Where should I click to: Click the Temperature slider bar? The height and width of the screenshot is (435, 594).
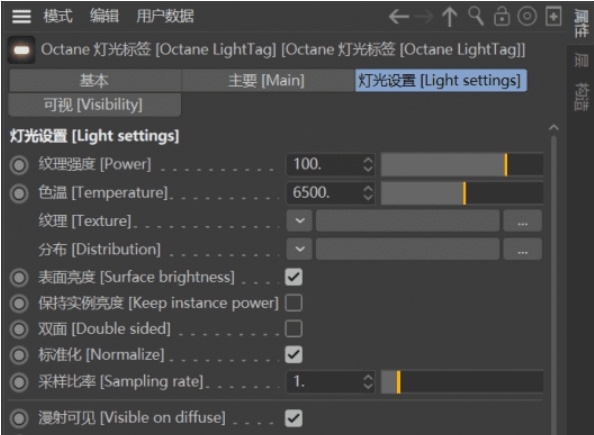(x=462, y=193)
